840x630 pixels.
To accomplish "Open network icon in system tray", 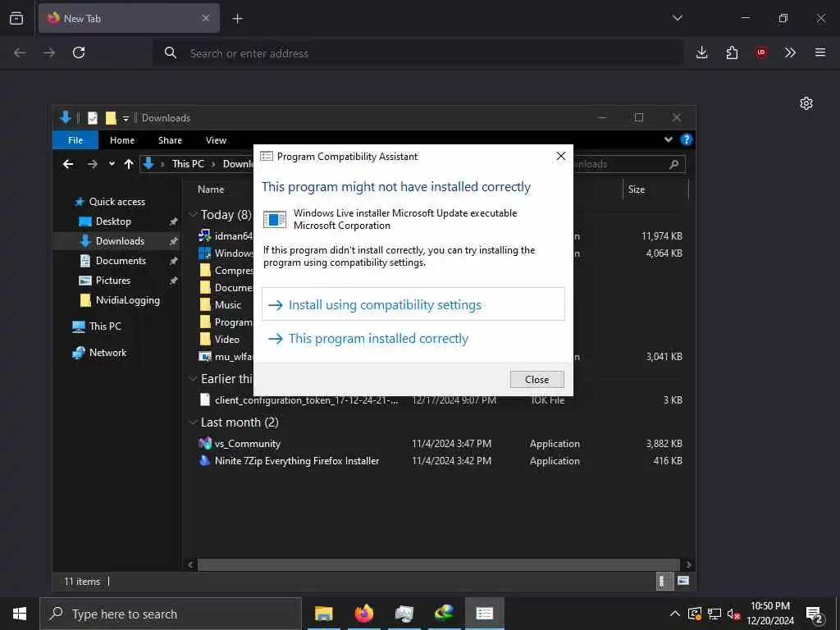I will pos(714,614).
